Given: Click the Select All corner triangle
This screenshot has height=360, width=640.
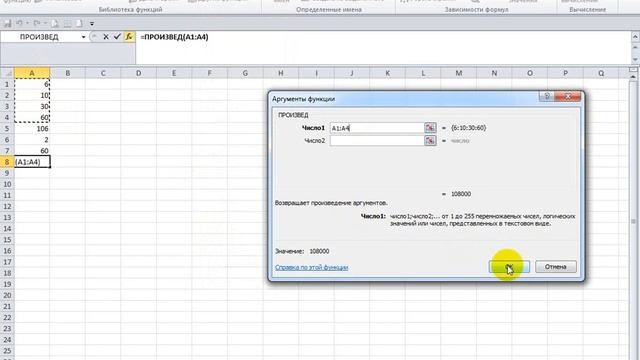Looking at the screenshot, I should 7,73.
